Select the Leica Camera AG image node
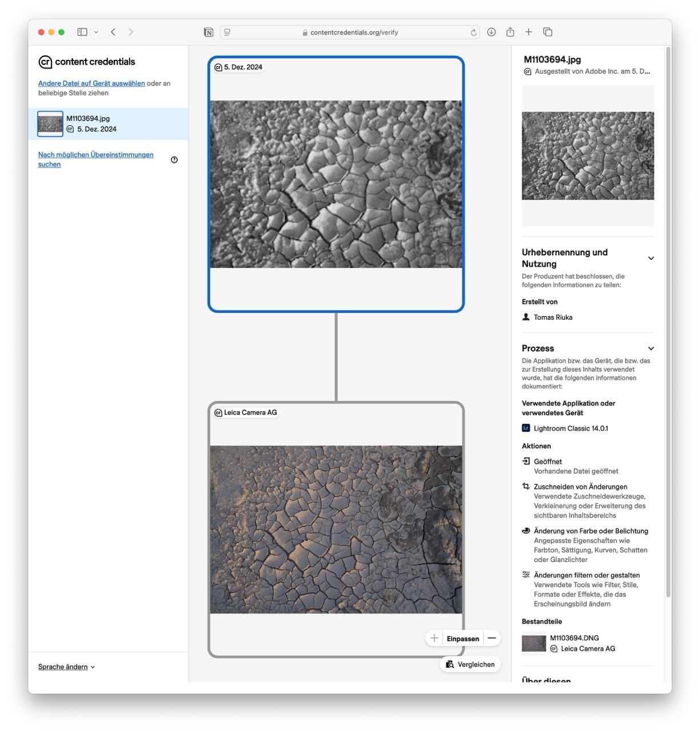The width and height of the screenshot is (700, 731). point(336,529)
